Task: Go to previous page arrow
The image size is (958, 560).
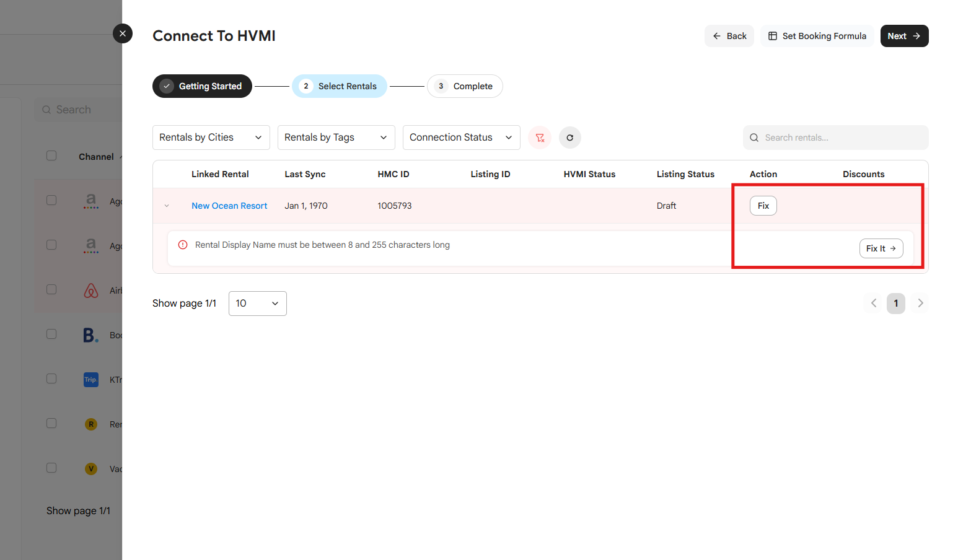Action: point(874,303)
